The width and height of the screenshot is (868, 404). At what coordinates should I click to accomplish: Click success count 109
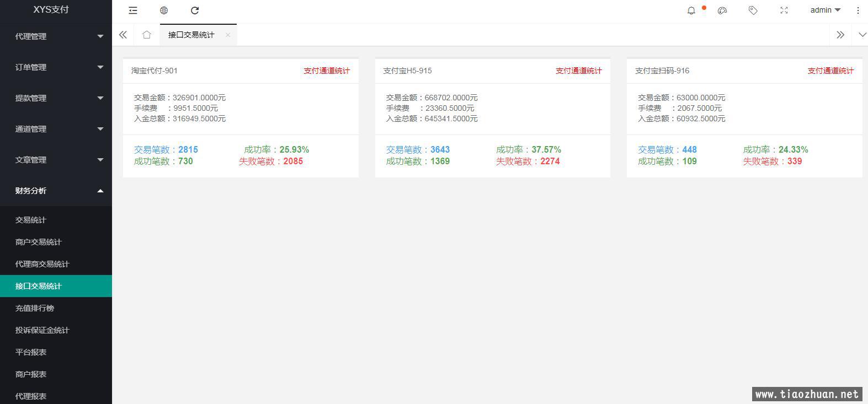click(x=690, y=161)
